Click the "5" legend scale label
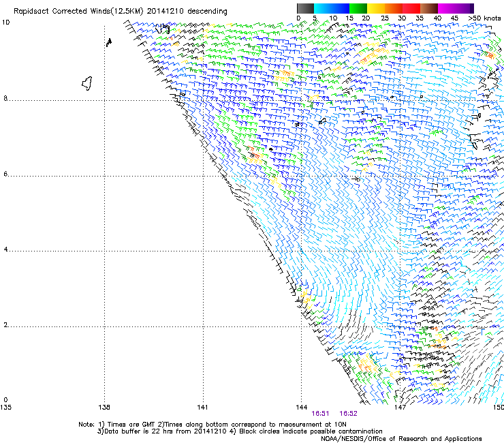Image resolution: width=504 pixels, height=443 pixels. [x=315, y=18]
